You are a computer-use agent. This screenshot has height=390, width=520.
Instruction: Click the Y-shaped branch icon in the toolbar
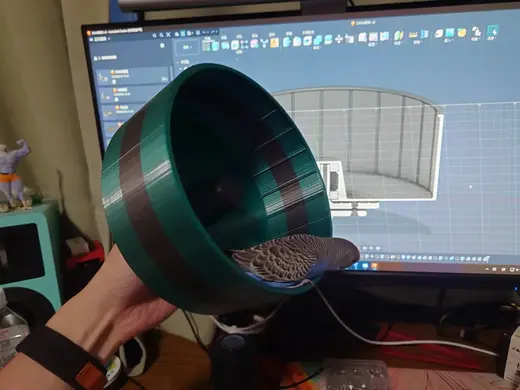[x=264, y=43]
